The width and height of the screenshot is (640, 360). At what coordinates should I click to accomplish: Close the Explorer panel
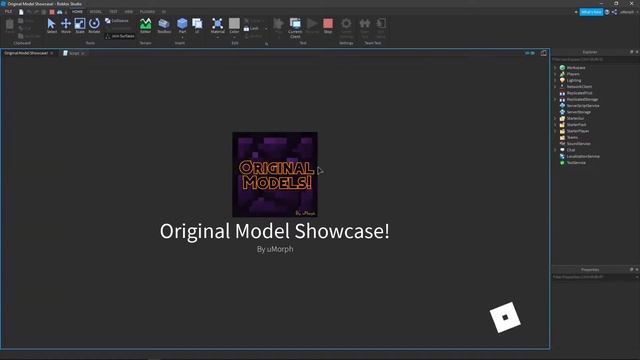[x=637, y=52]
